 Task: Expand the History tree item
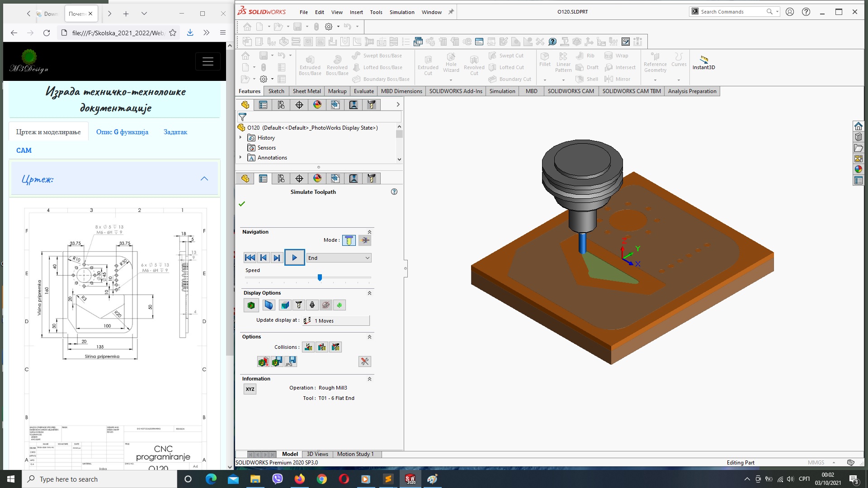(x=240, y=138)
